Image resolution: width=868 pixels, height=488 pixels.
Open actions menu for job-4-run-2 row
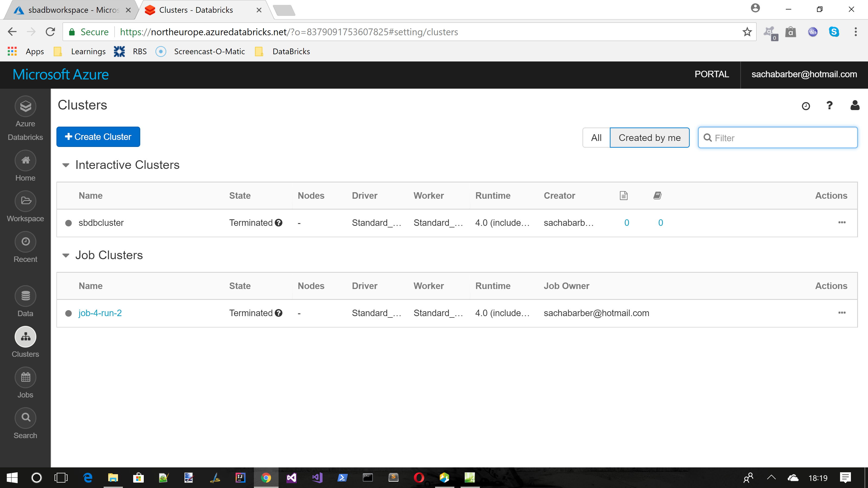842,313
